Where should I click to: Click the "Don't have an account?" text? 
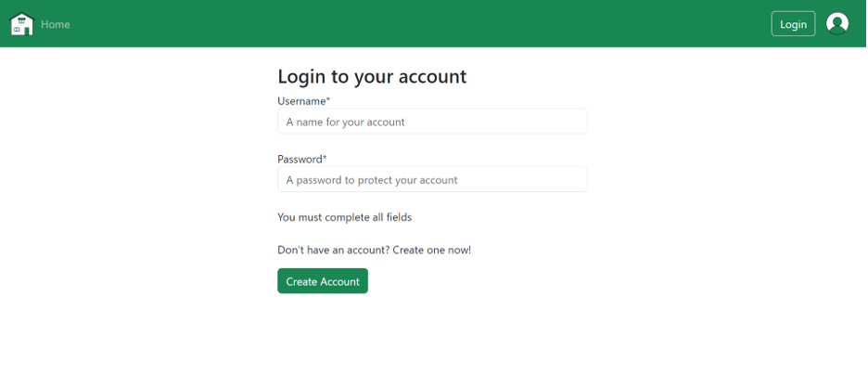[333, 251]
